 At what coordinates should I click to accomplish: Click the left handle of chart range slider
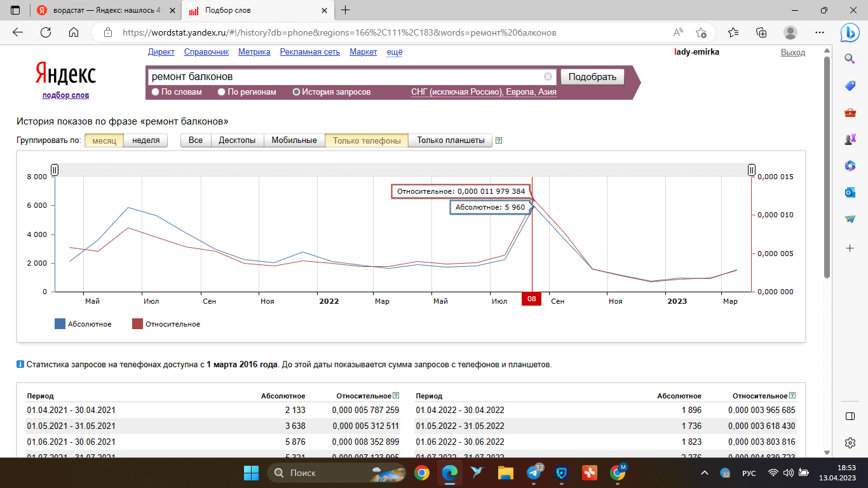coord(55,170)
